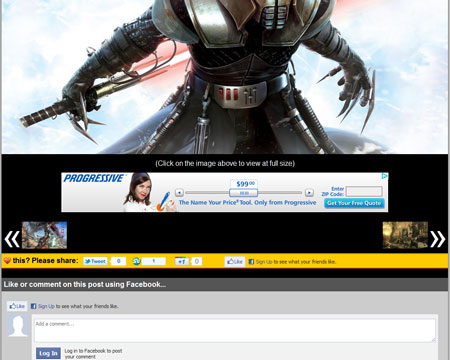The image size is (450, 360).
Task: Click the AdChoices icon on the ad
Action: 385,176
